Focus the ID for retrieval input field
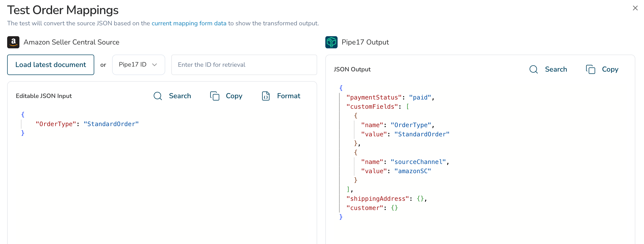Screen dimensions: 644x244 click(244, 65)
